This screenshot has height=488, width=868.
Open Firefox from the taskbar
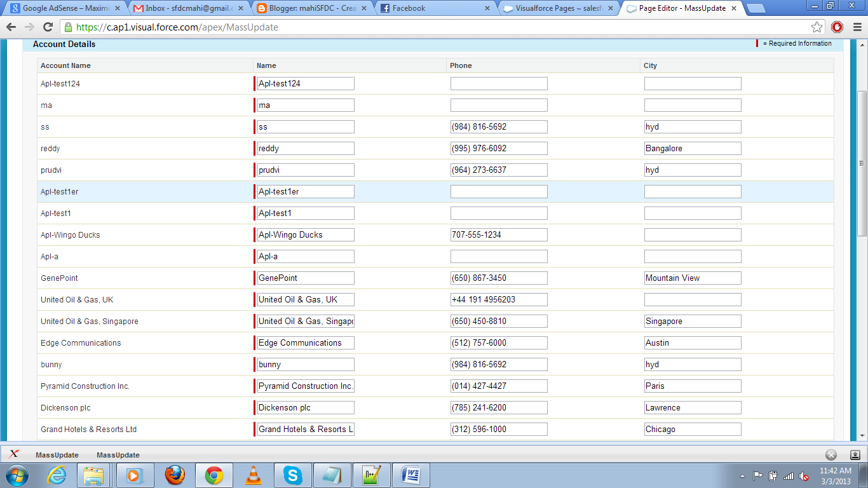click(x=175, y=475)
